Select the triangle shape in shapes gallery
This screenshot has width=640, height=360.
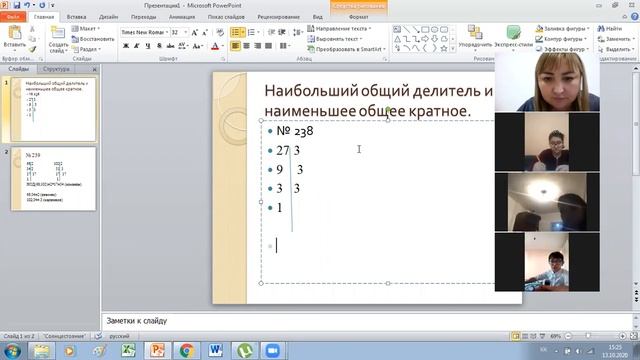click(x=397, y=39)
